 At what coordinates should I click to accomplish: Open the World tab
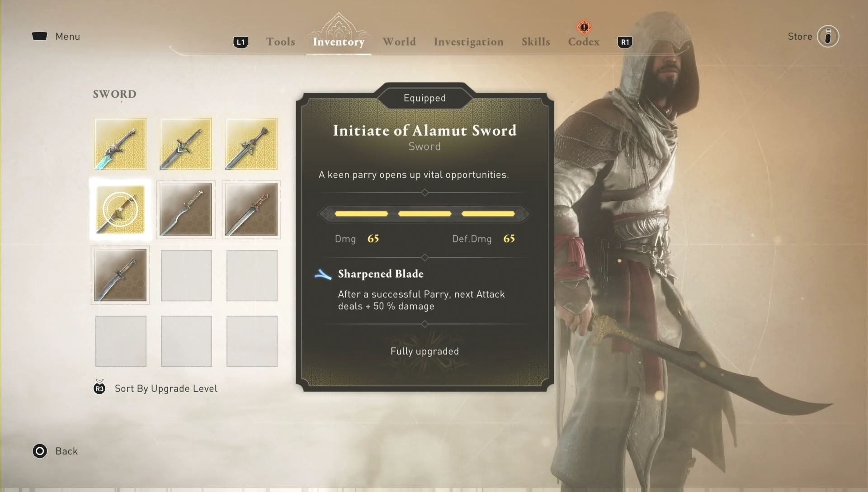coord(399,42)
